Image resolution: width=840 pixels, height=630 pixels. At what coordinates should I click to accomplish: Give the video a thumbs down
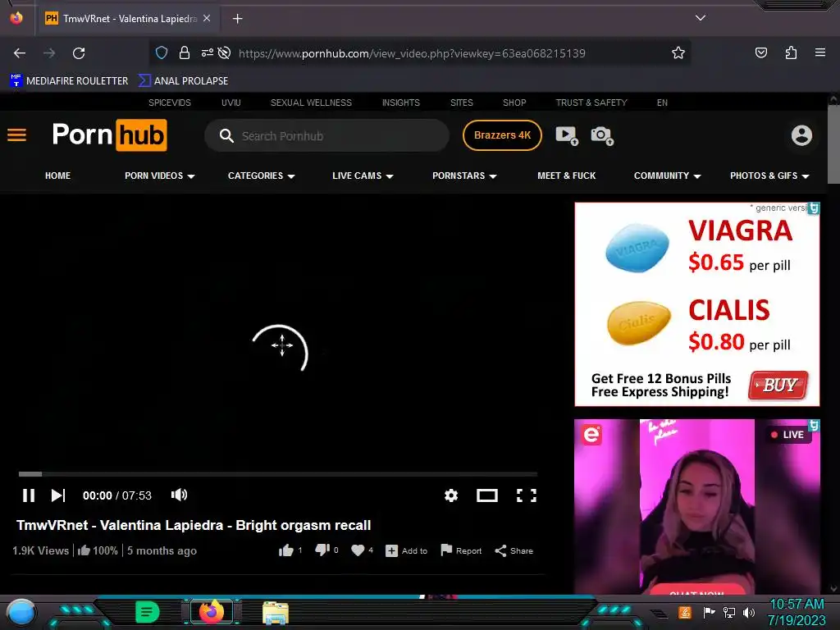pyautogui.click(x=322, y=550)
